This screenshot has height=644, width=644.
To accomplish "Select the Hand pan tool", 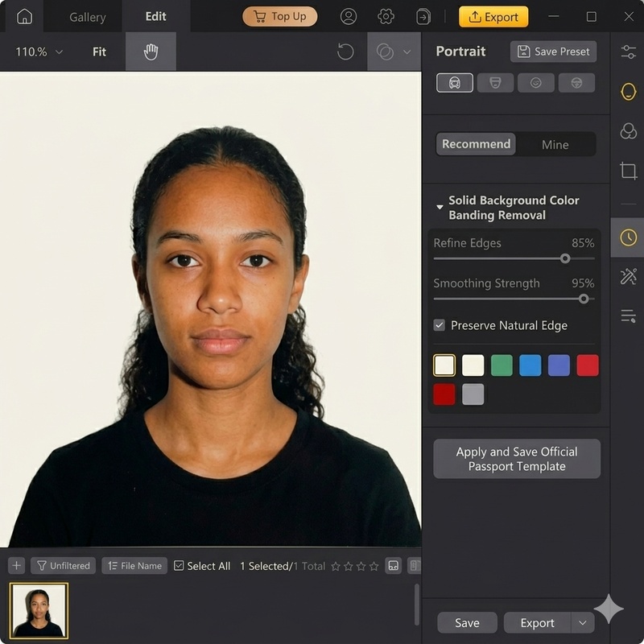I will click(151, 52).
